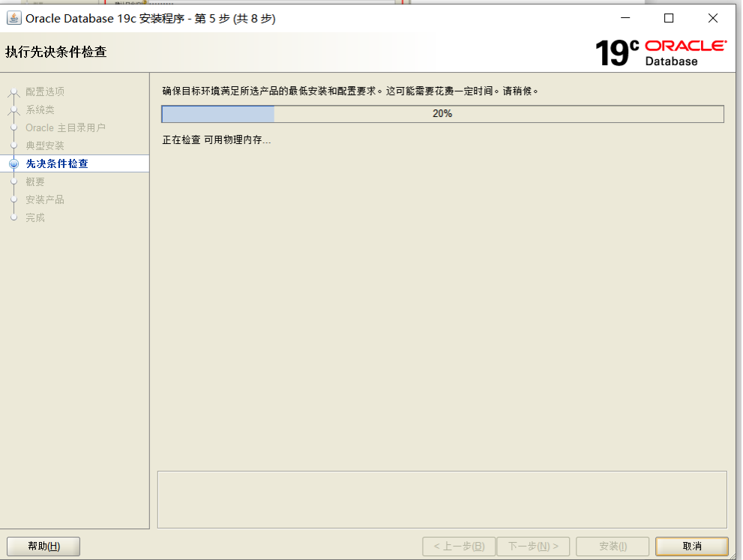
Task: Click the 安装产品 step circle icon
Action: click(13, 199)
